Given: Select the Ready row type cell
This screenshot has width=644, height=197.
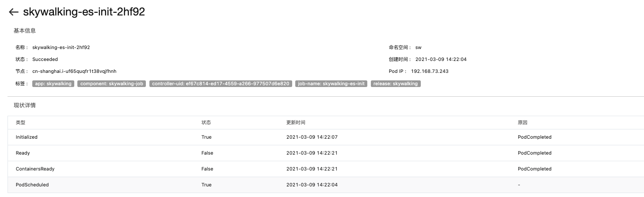Looking at the screenshot, I should pyautogui.click(x=23, y=153).
